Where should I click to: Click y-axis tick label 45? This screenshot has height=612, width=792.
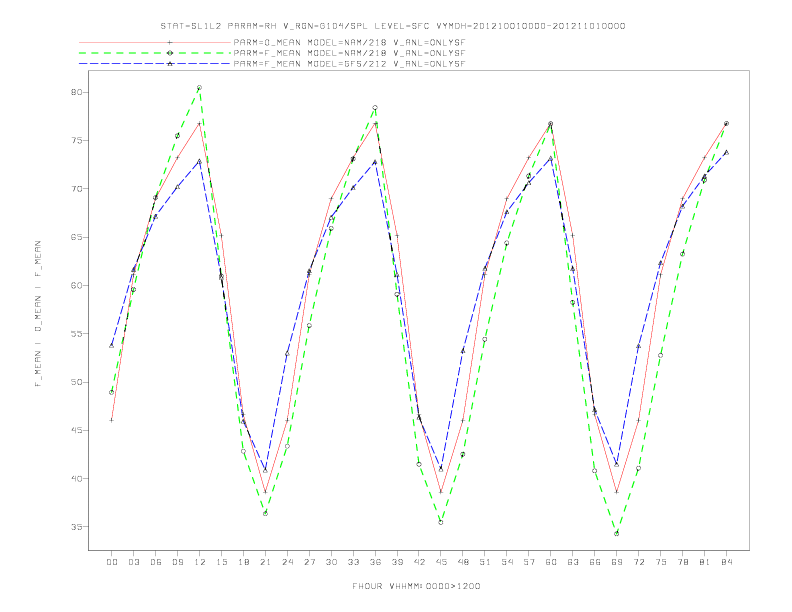[76, 430]
